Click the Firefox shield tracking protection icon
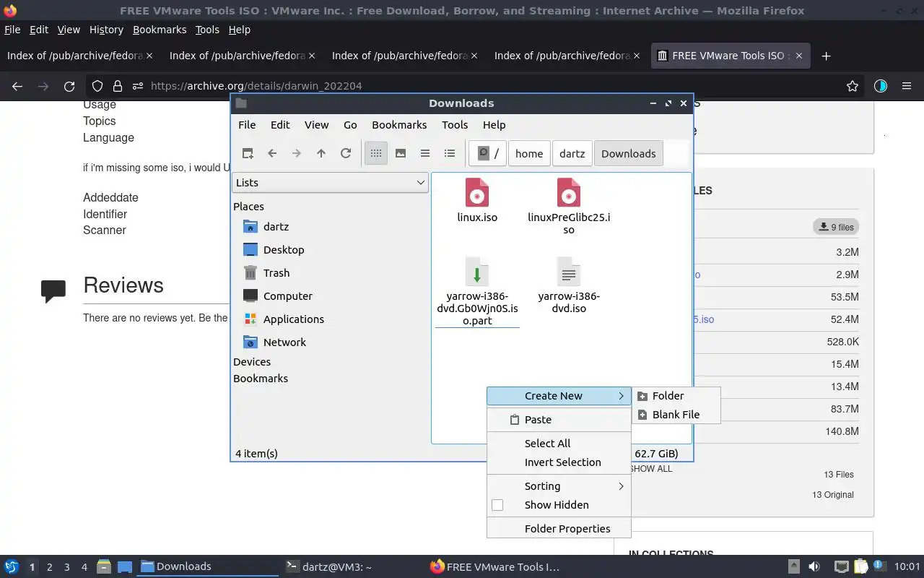 pos(97,86)
